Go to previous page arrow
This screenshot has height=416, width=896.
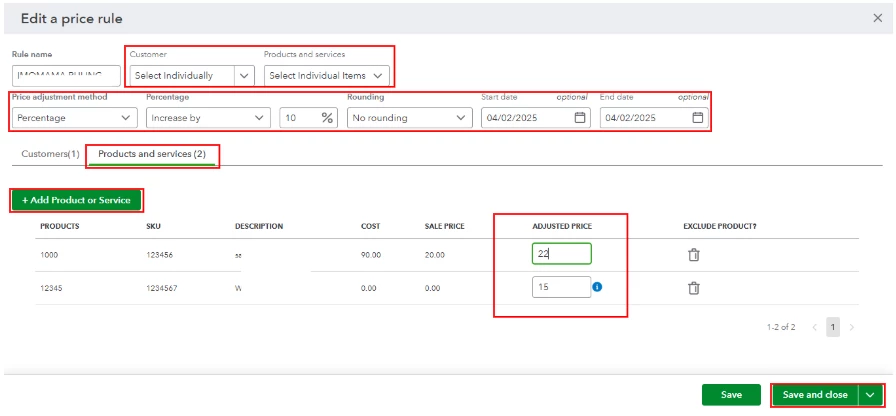(814, 327)
